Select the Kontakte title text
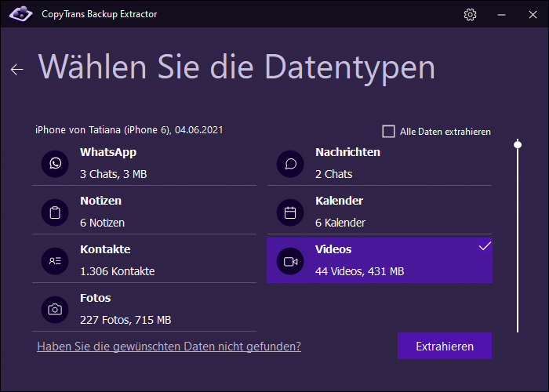This screenshot has width=549, height=392. 105,249
